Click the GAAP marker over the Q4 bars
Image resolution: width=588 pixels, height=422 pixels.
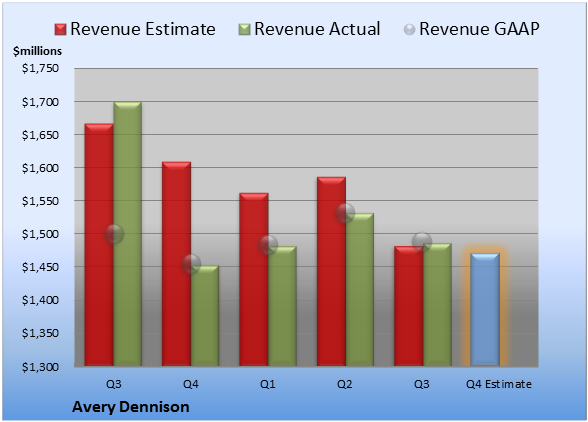click(x=191, y=264)
